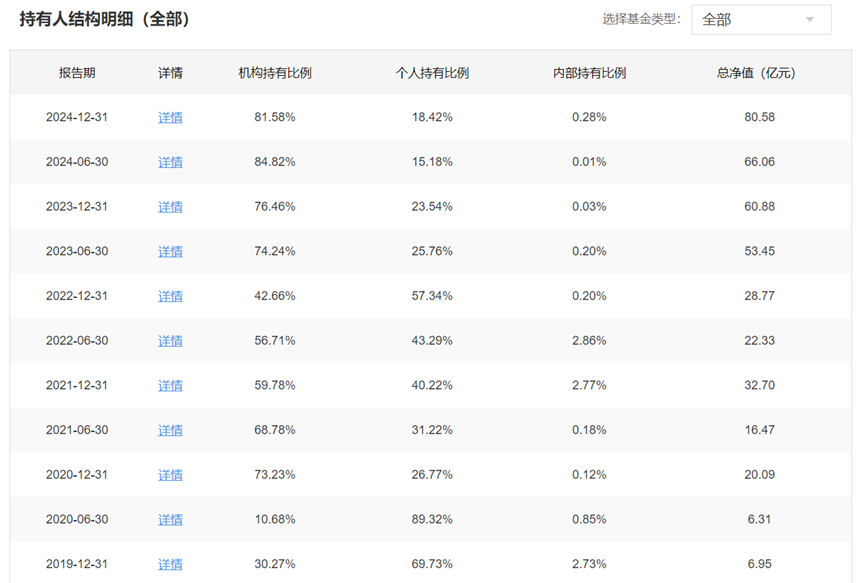Screen dimensions: 865x583
Task: Select the 2021-12-31 report date cell
Action: coord(77,385)
